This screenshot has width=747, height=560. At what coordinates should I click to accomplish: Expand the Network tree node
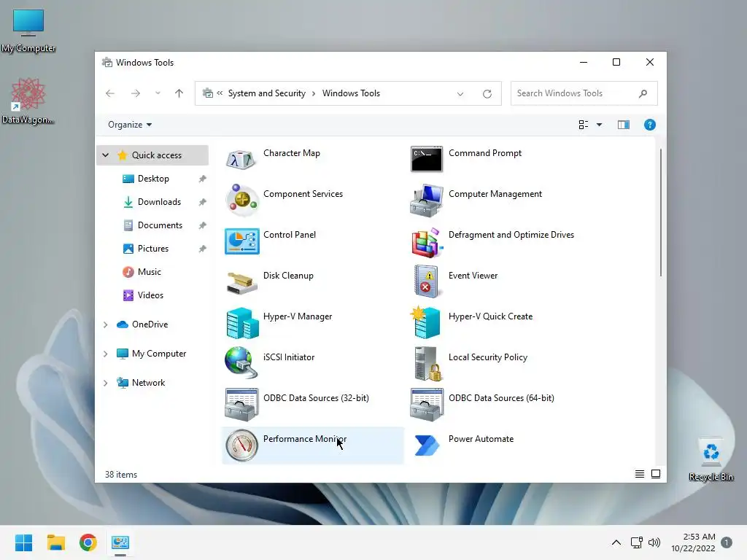(106, 383)
